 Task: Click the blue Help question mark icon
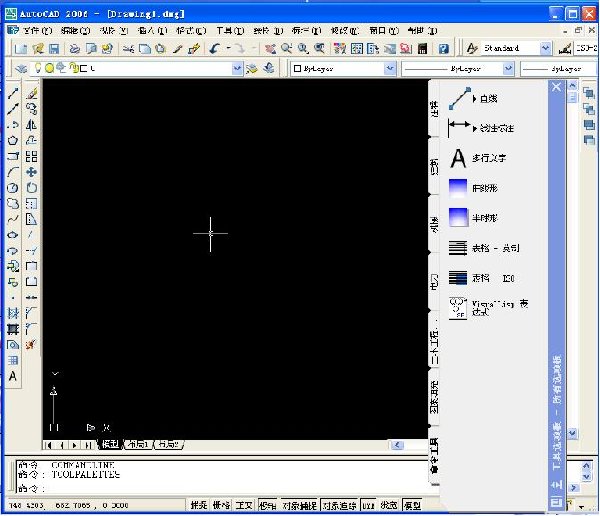click(x=443, y=49)
